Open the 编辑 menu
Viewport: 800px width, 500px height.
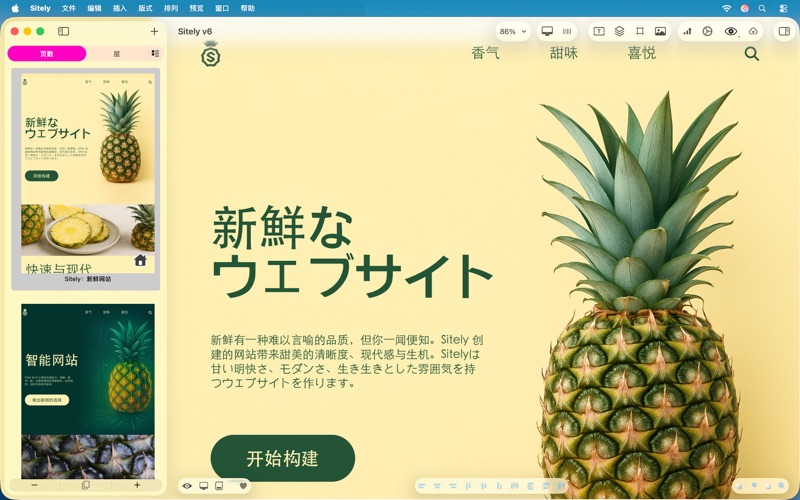tap(94, 8)
